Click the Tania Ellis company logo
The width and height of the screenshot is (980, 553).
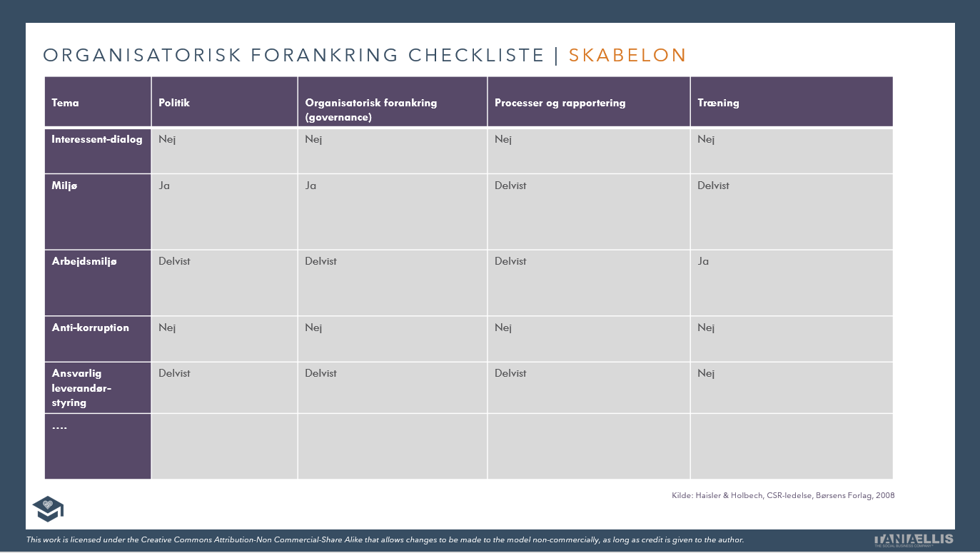pos(913,539)
